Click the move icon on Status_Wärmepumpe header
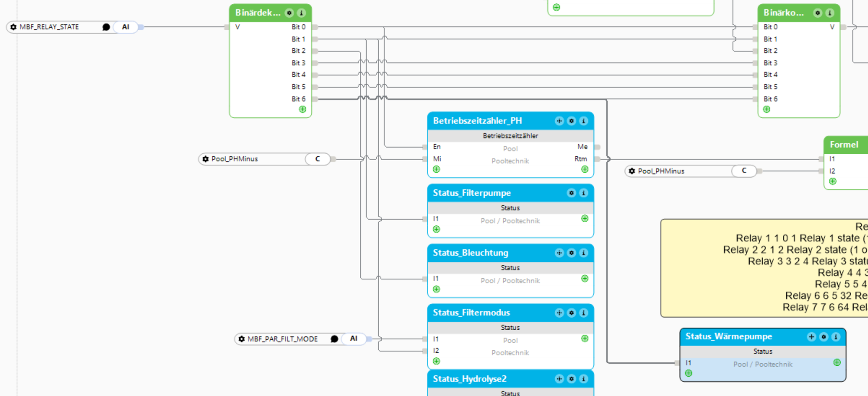 812,337
